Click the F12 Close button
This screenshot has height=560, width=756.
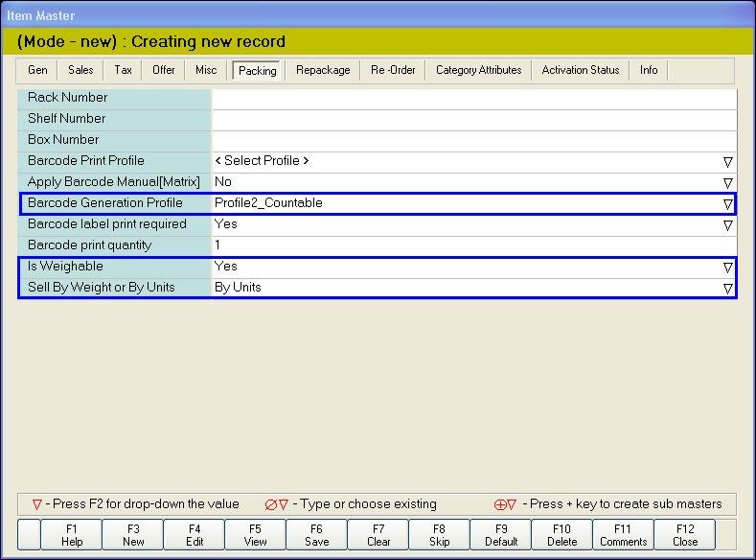pyautogui.click(x=685, y=535)
